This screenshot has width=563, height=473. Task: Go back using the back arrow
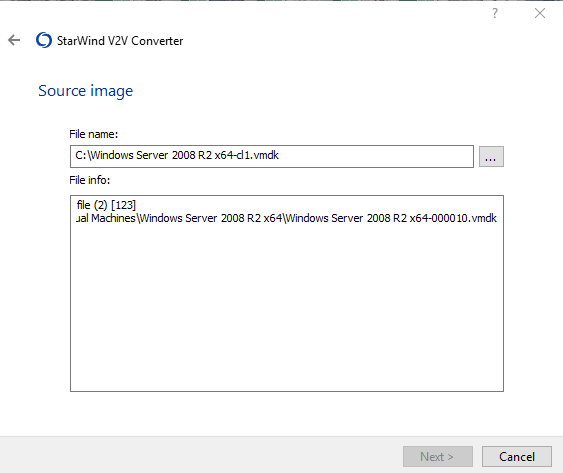tap(14, 40)
